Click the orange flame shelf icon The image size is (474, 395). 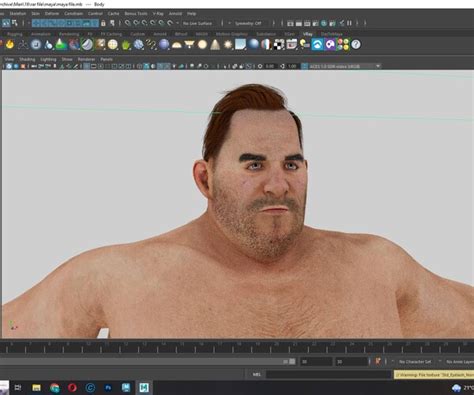pos(10,44)
